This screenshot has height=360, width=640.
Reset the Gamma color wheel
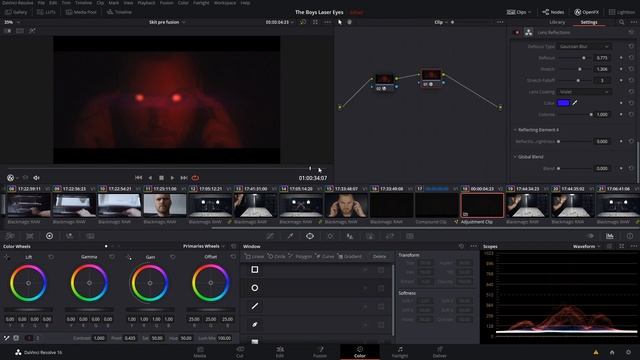pos(112,257)
